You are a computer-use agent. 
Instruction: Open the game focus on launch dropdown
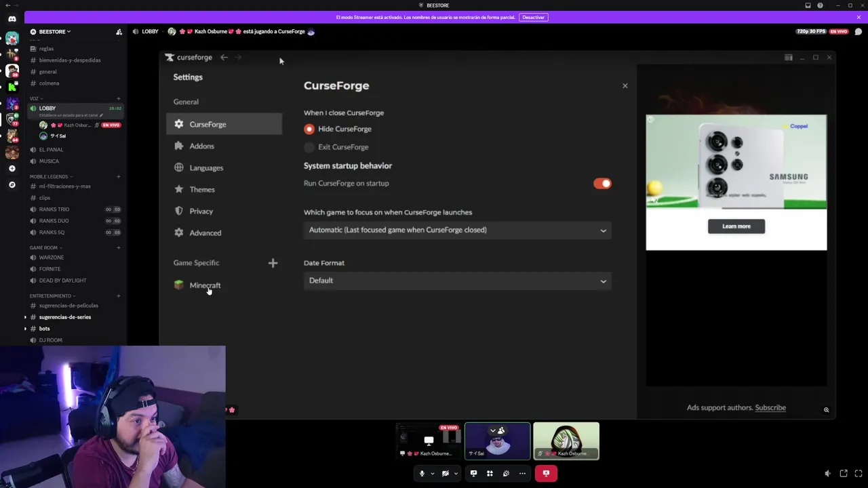click(x=458, y=230)
